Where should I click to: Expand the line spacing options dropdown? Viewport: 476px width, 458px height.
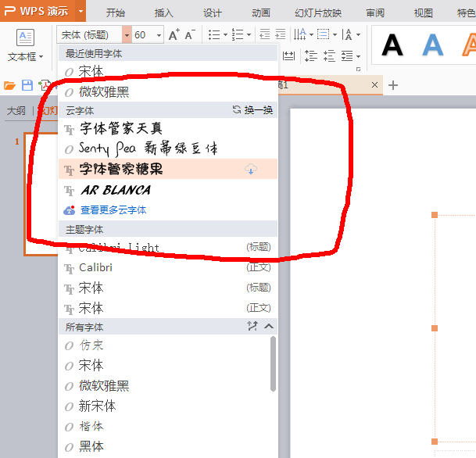pyautogui.click(x=359, y=56)
